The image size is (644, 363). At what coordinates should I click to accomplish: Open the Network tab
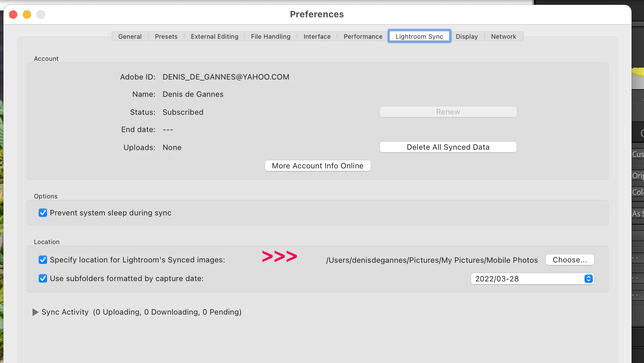(x=503, y=36)
